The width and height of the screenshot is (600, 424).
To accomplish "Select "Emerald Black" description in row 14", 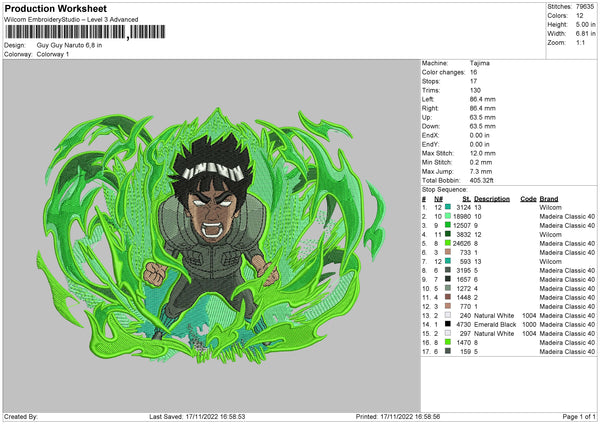I will (x=495, y=325).
